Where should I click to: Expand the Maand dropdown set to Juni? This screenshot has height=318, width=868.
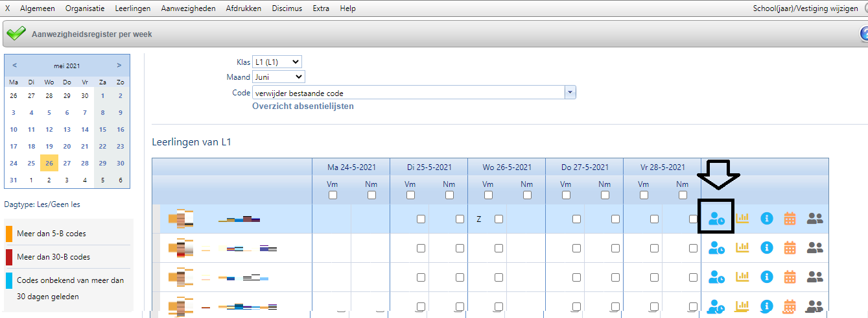[x=278, y=77]
